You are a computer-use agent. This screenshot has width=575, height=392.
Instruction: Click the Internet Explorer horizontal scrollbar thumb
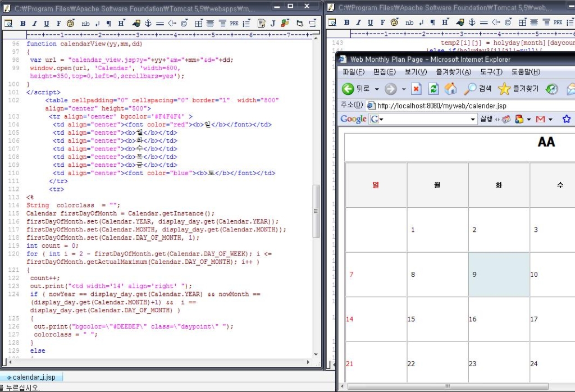click(x=448, y=386)
